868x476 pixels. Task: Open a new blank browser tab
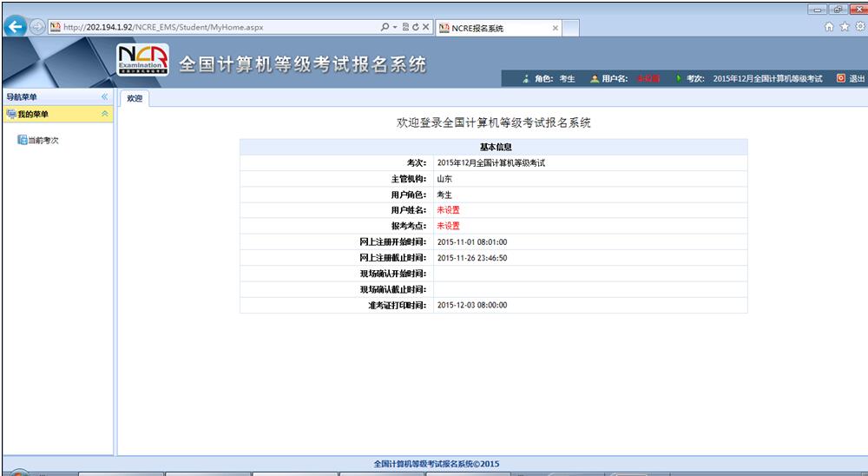(x=571, y=29)
